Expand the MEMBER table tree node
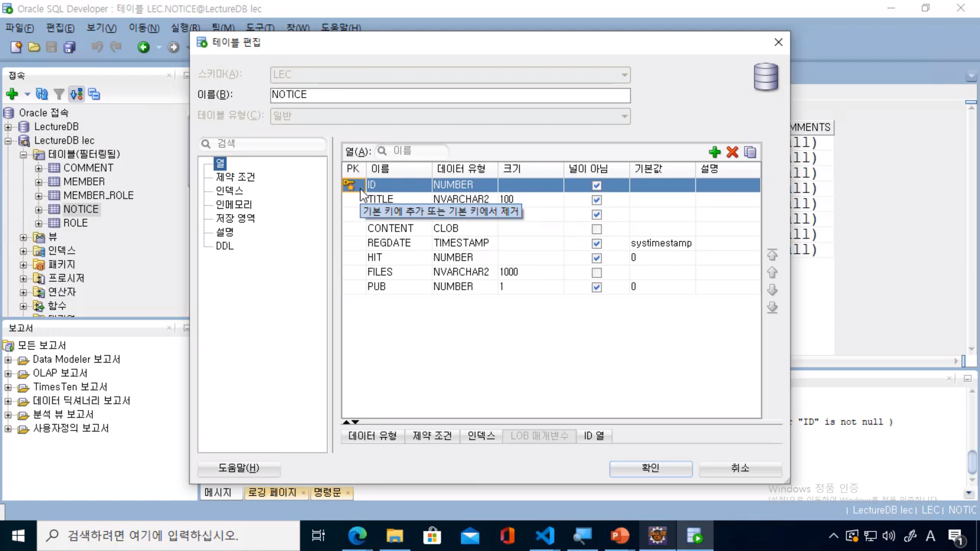 point(39,182)
